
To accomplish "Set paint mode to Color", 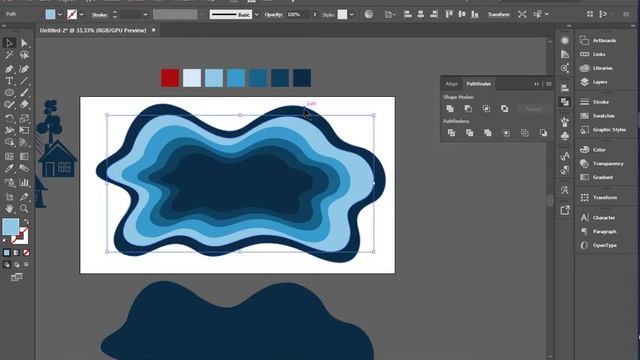I will tap(7, 253).
